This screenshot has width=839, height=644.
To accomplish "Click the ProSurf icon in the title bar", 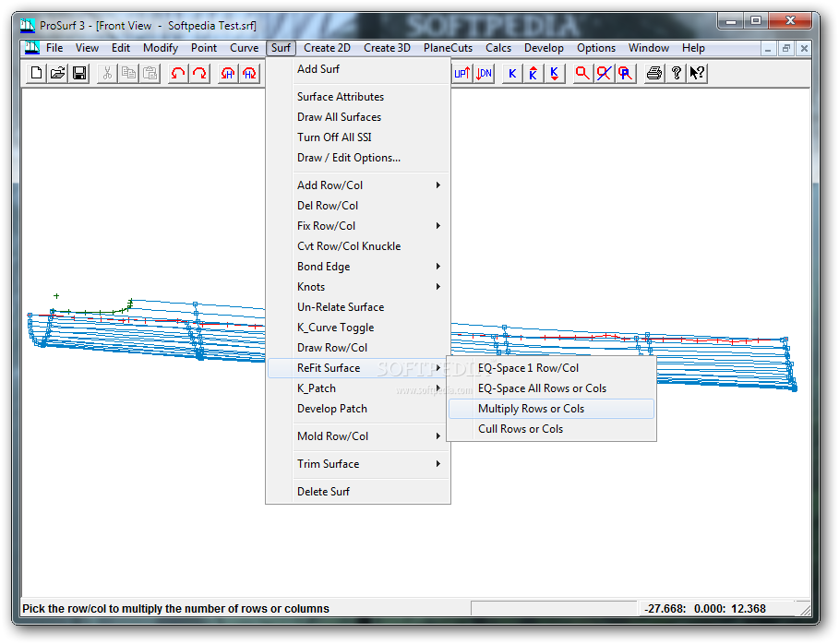I will (x=28, y=25).
